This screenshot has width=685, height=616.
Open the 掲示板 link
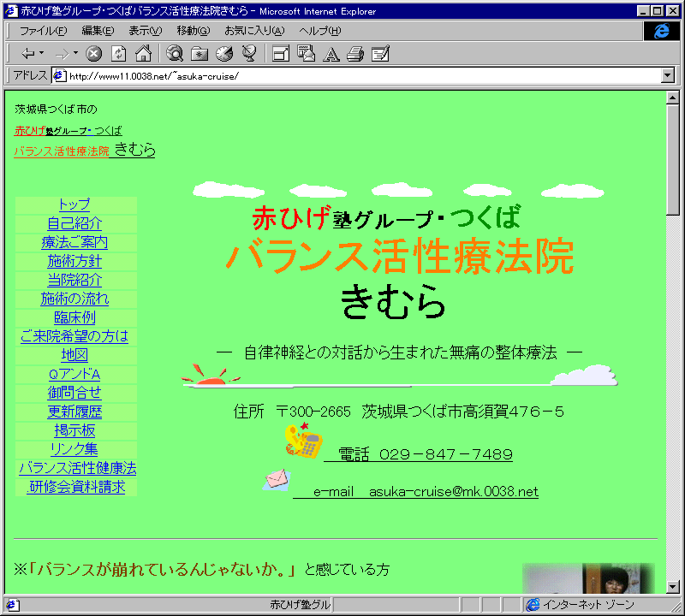[x=74, y=430]
